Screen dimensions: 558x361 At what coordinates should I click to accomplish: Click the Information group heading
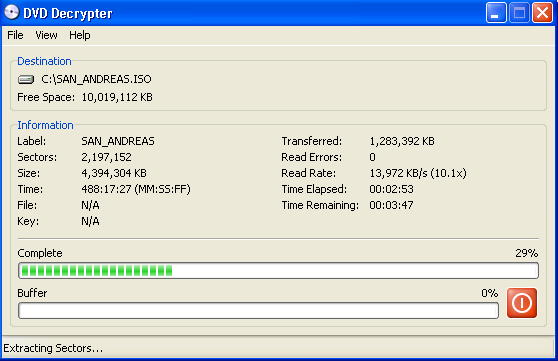tap(46, 125)
